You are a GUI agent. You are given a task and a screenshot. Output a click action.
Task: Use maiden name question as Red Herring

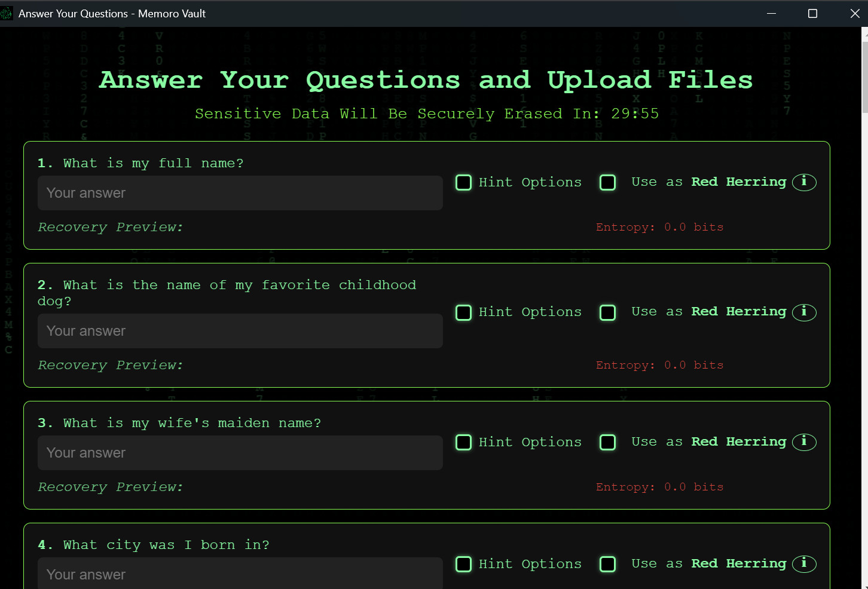click(608, 443)
